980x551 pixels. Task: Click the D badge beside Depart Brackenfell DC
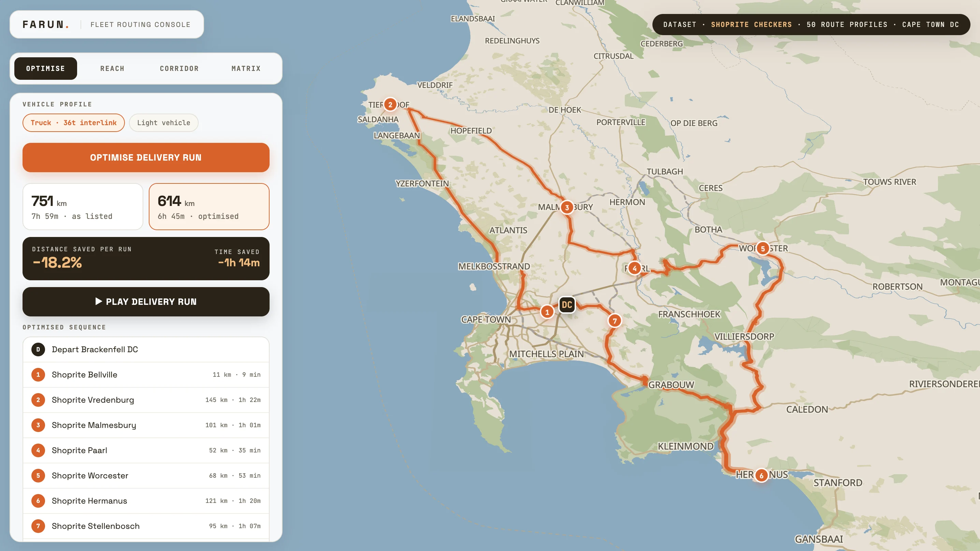[38, 349]
